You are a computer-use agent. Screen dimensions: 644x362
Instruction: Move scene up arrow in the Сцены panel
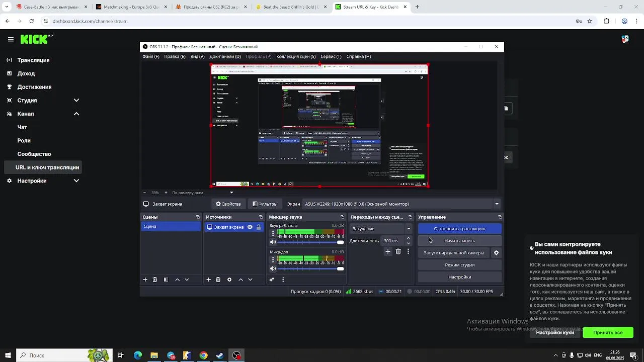coord(177,280)
